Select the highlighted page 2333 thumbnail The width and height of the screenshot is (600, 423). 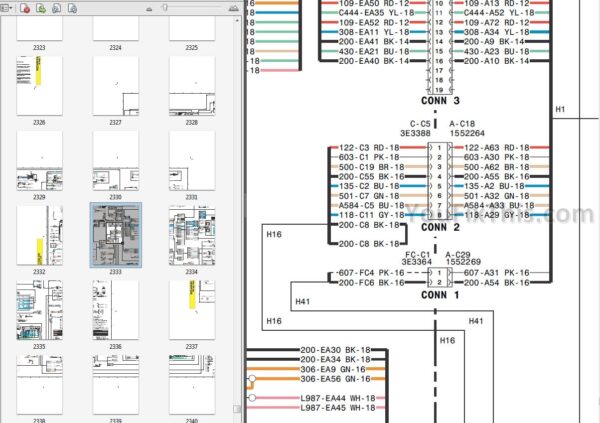(115, 234)
